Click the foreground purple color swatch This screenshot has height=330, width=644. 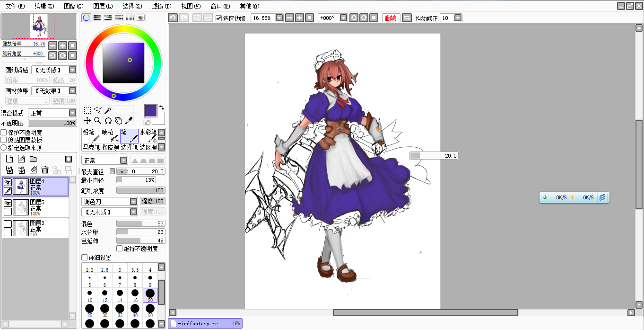click(x=151, y=111)
